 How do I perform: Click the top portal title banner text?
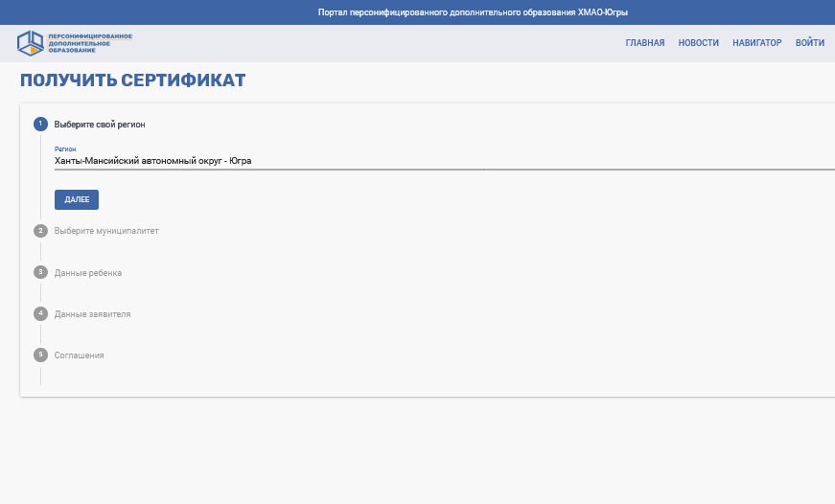coord(473,12)
